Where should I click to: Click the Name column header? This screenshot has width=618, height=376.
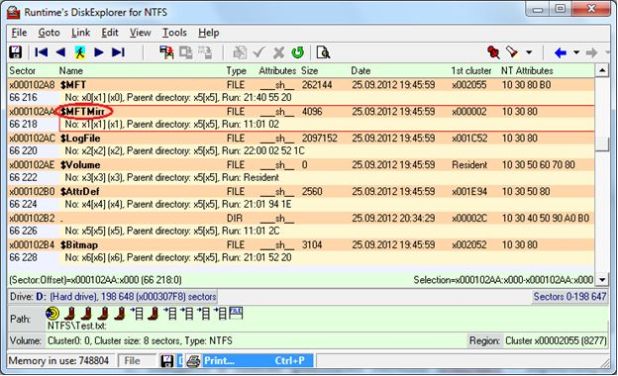click(71, 71)
